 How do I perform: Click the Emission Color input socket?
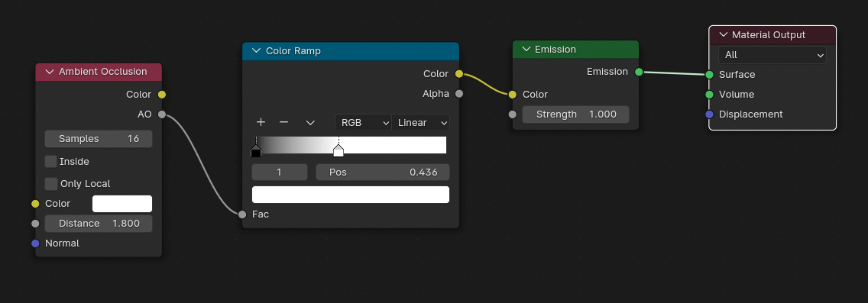pyautogui.click(x=513, y=95)
